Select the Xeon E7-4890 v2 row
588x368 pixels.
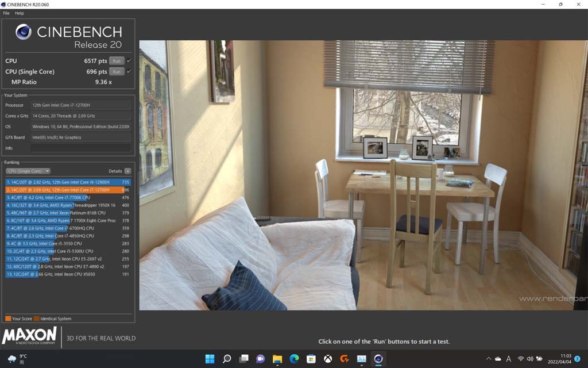68,267
